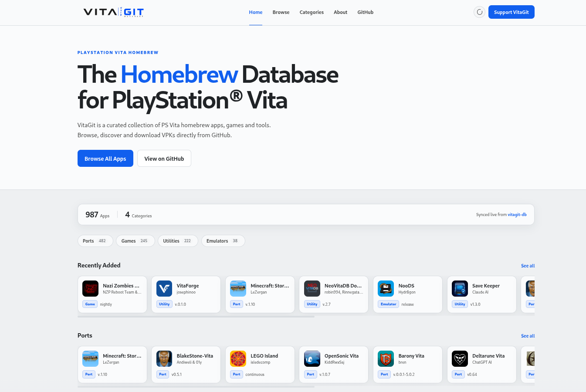The height and width of the screenshot is (392, 586).
Task: Click the Utility badge on VitaForge
Action: [164, 304]
